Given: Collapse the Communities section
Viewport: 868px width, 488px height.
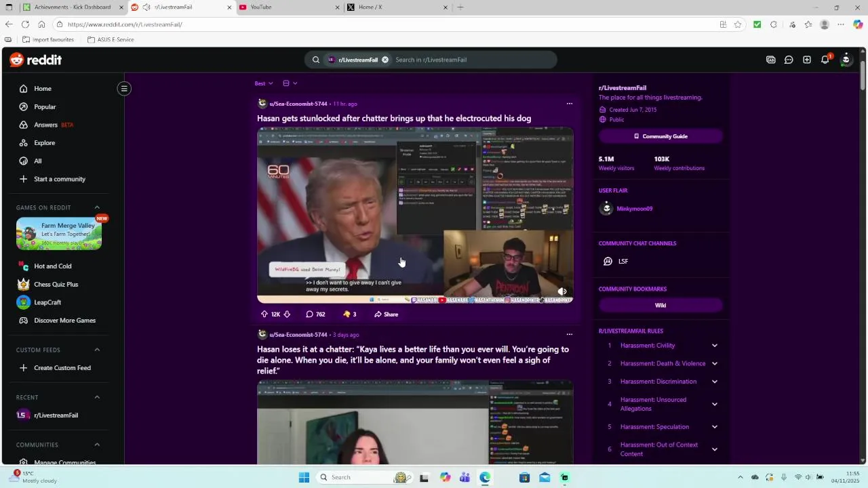Looking at the screenshot, I should pos(97,445).
